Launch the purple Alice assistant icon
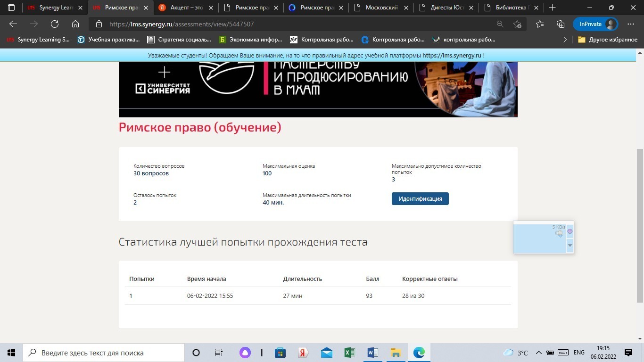 tap(245, 353)
